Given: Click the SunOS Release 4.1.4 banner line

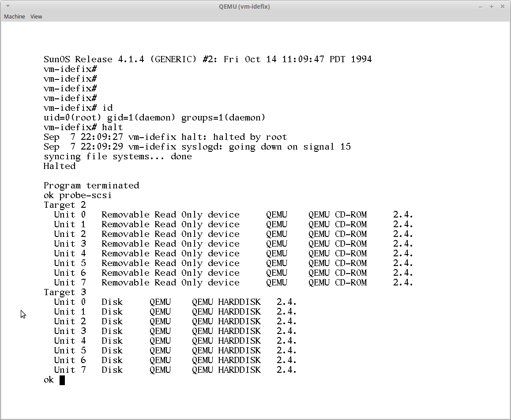Looking at the screenshot, I should click(x=207, y=59).
